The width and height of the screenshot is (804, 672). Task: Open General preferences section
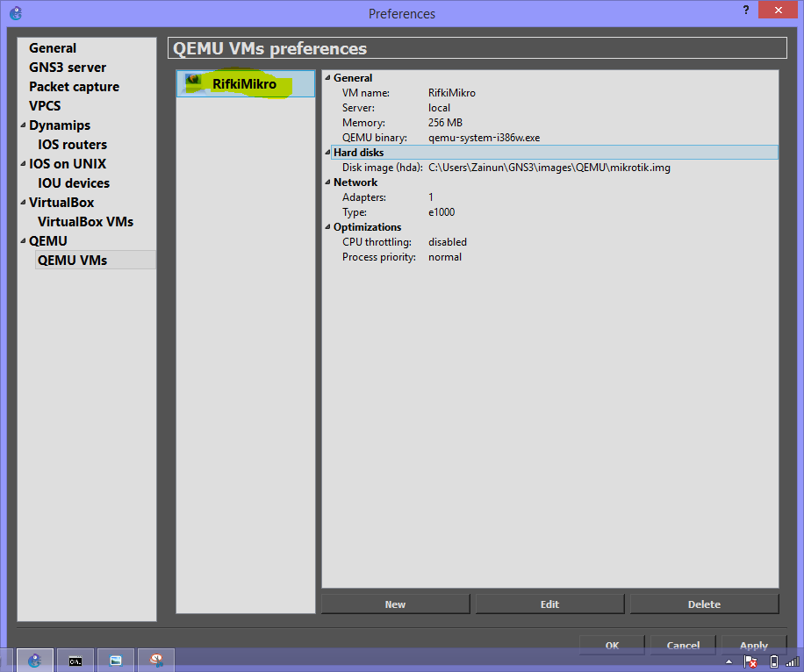[x=53, y=48]
